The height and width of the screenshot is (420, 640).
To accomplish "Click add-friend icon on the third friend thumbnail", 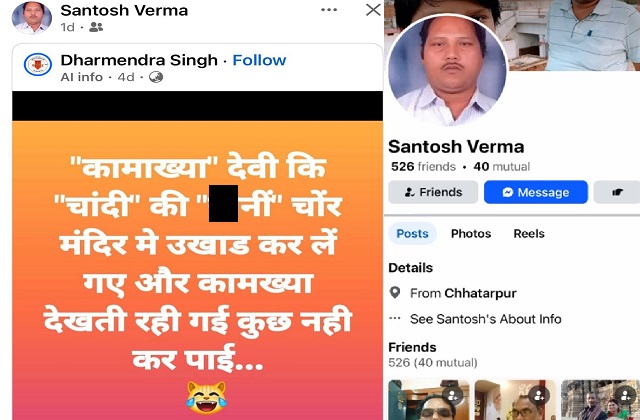I will (x=625, y=395).
